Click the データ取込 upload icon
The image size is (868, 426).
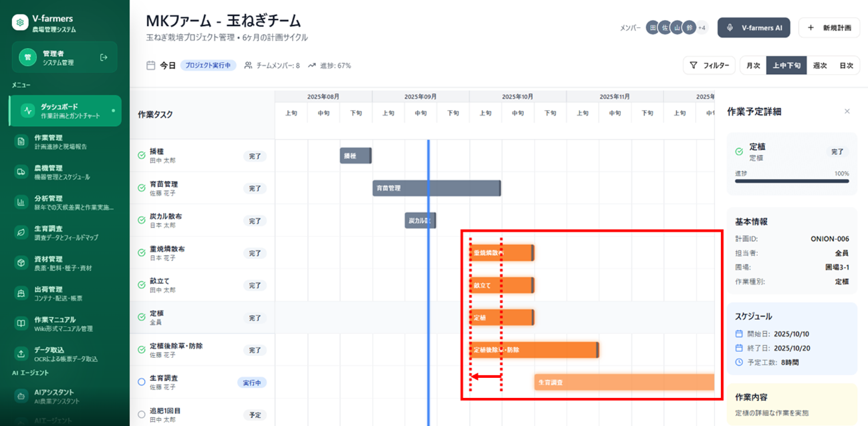pyautogui.click(x=21, y=353)
